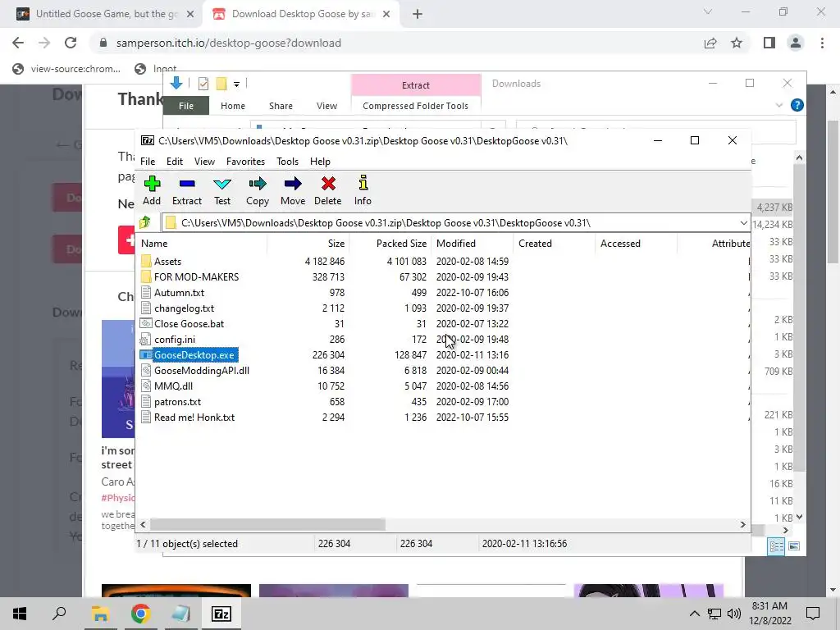840x630 pixels.
Task: Open the 7-Zip View menu
Action: pos(204,162)
